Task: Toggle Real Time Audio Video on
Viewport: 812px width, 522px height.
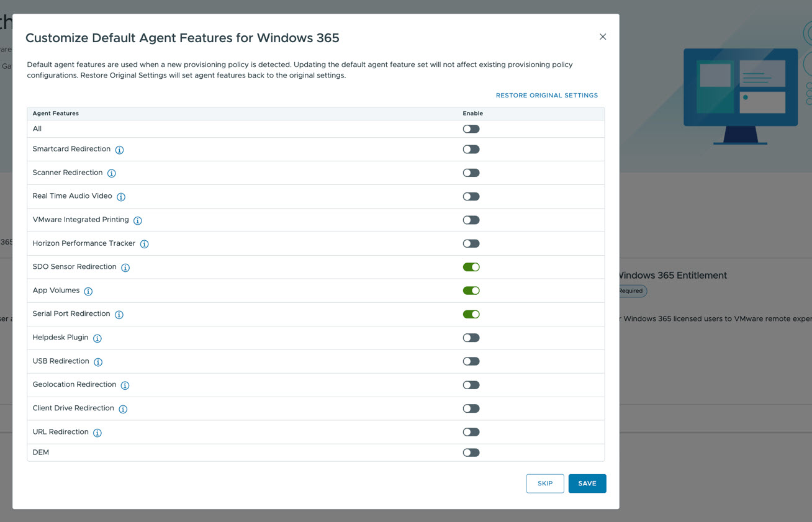Action: pos(471,196)
